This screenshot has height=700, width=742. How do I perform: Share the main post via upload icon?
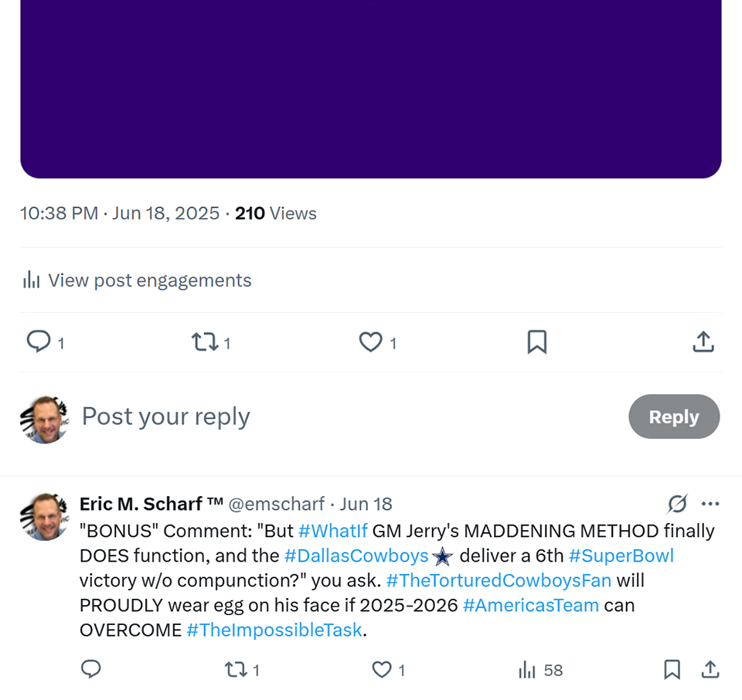click(703, 342)
